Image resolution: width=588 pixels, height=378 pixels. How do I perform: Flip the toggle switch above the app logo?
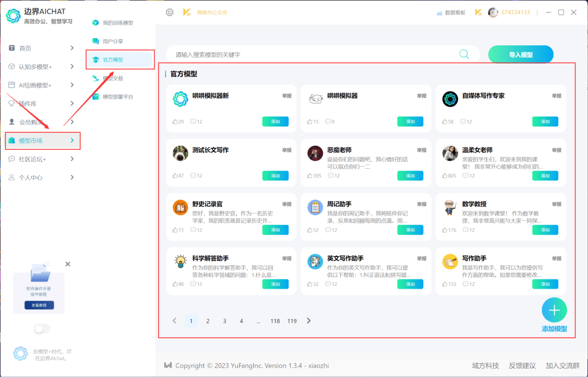coord(42,329)
